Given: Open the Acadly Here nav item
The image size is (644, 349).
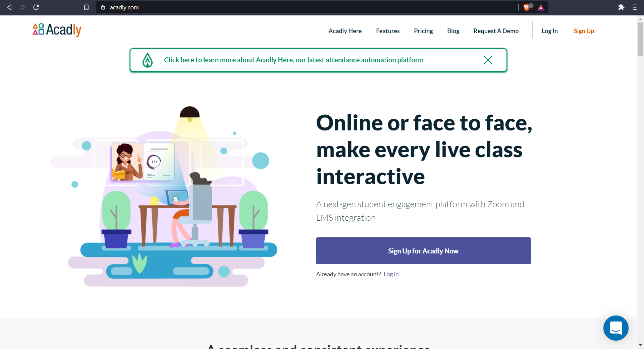Looking at the screenshot, I should point(345,31).
